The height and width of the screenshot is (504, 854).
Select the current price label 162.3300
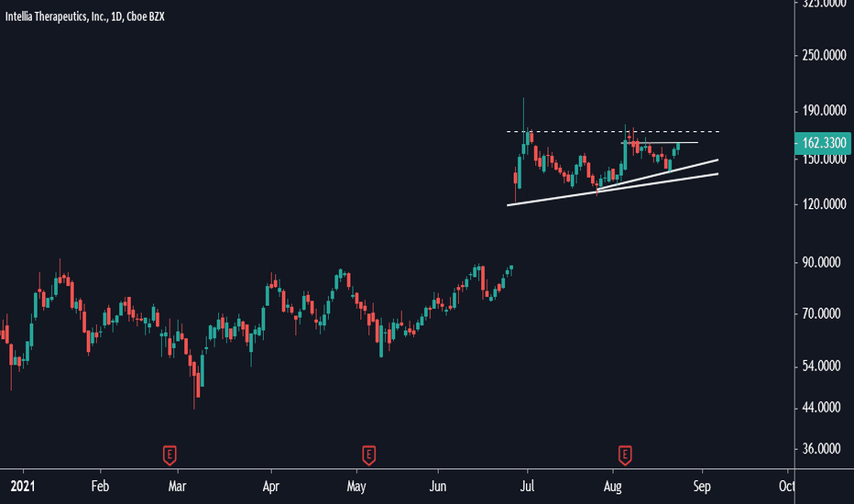point(823,143)
